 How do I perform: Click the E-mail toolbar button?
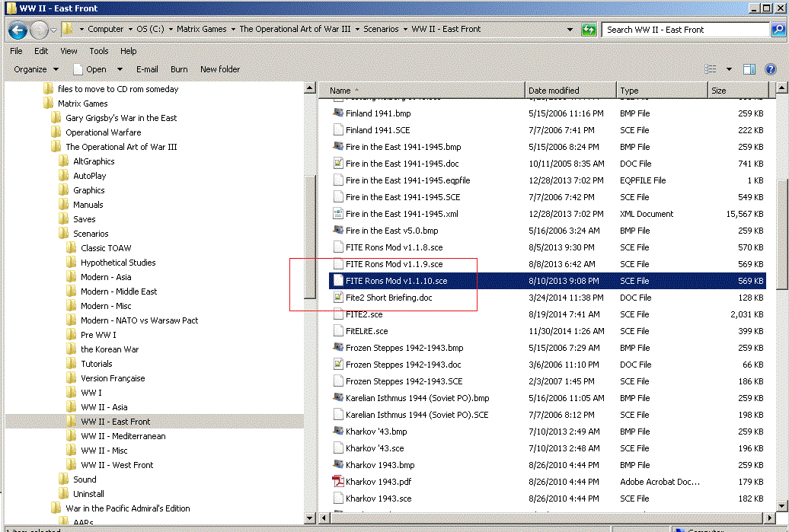(x=147, y=69)
